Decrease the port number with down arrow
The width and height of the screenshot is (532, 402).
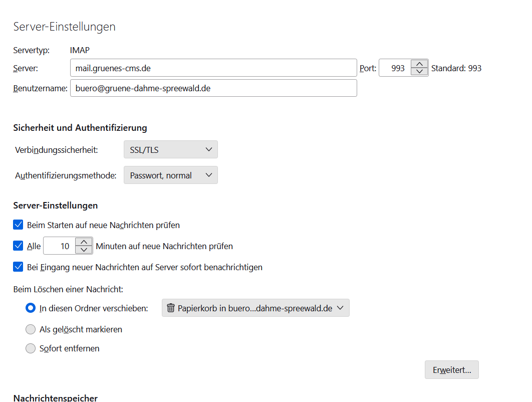419,72
